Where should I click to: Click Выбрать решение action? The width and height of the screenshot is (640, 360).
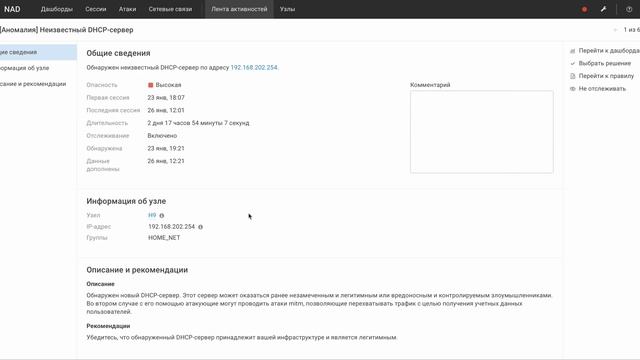pyautogui.click(x=604, y=63)
